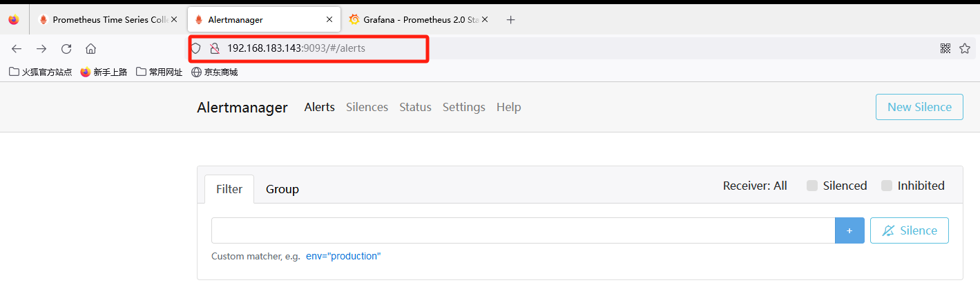Click the env="production" example matcher
This screenshot has width=980, height=296.
[343, 256]
